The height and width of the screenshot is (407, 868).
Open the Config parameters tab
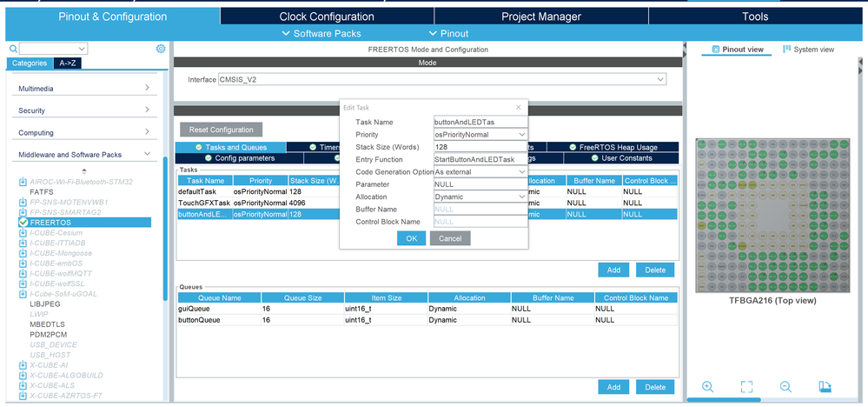tap(239, 157)
